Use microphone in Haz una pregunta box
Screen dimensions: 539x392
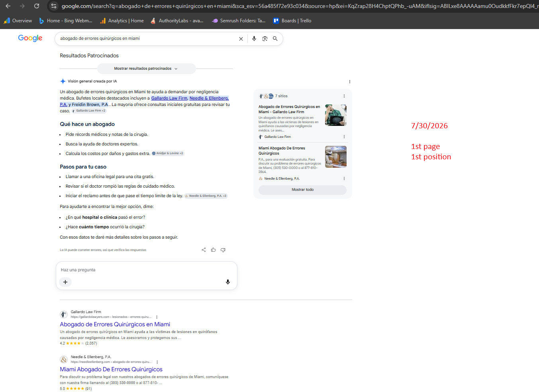228,282
